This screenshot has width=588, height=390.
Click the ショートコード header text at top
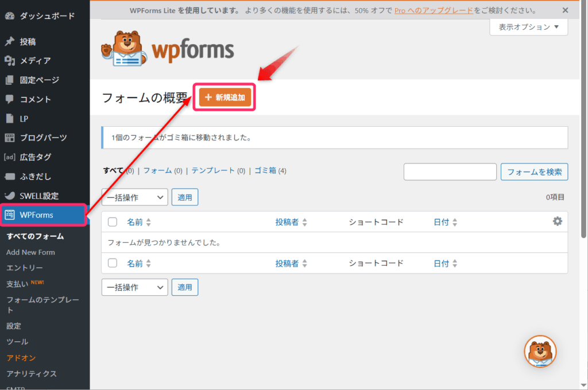pos(376,222)
